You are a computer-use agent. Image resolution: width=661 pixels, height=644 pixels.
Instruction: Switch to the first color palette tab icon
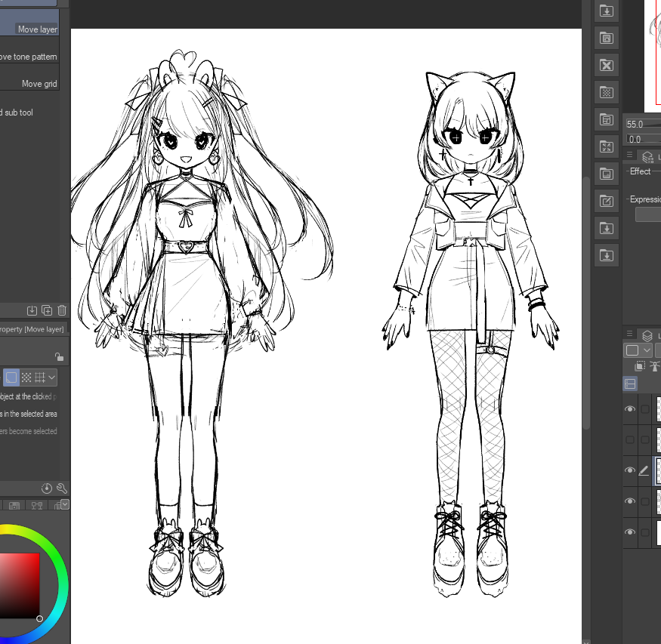click(14, 505)
